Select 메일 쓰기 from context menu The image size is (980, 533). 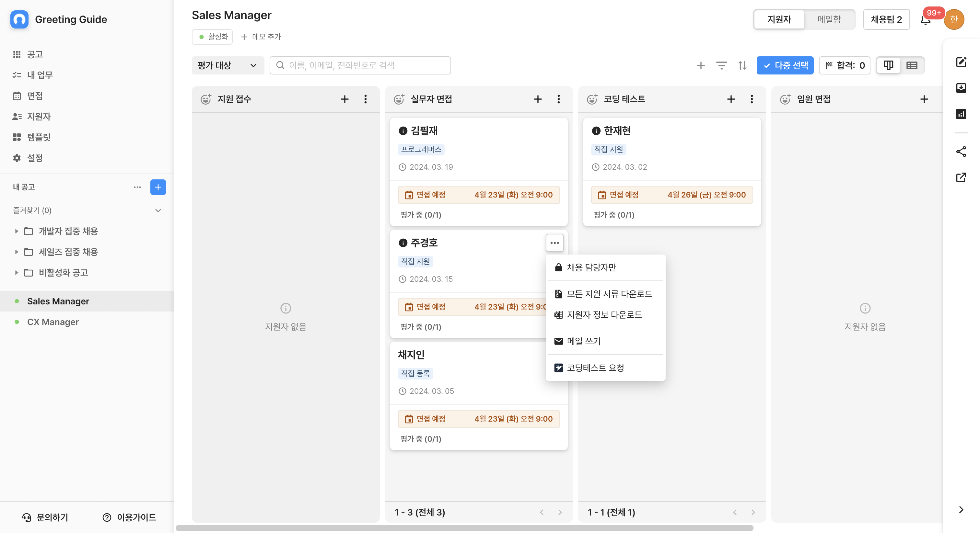click(x=606, y=341)
